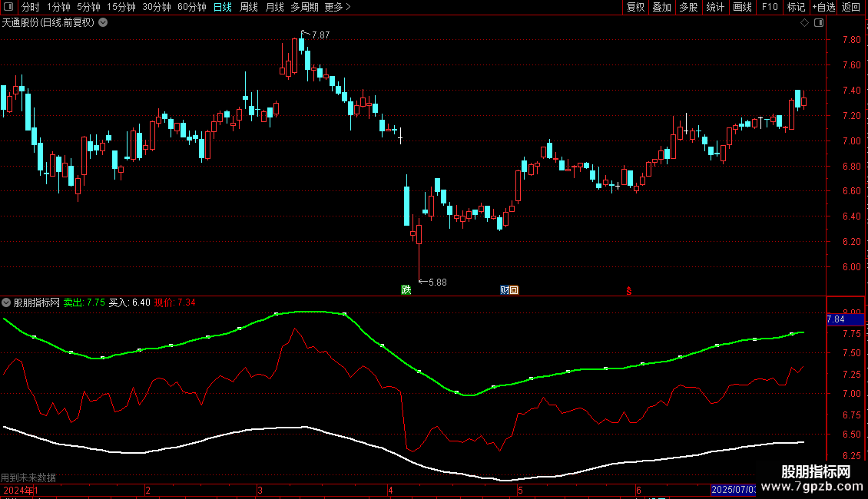Click the 复权 button
868x499 pixels.
(635, 7)
